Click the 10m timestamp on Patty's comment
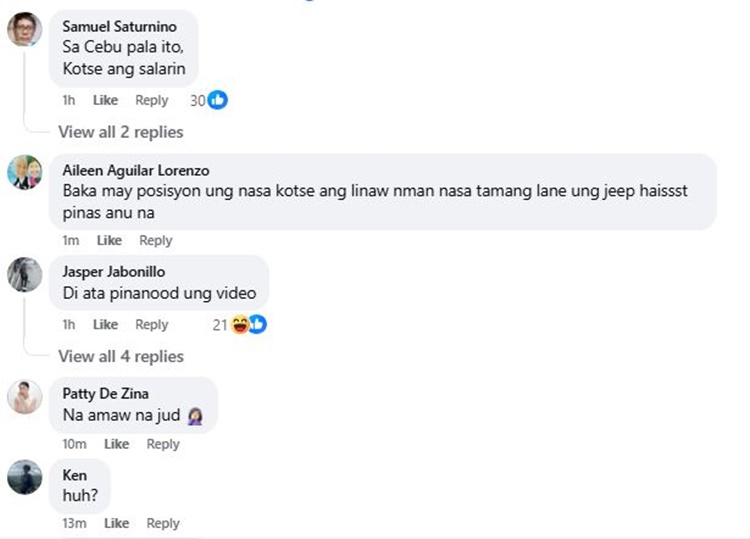The height and width of the screenshot is (539, 750). (x=72, y=444)
